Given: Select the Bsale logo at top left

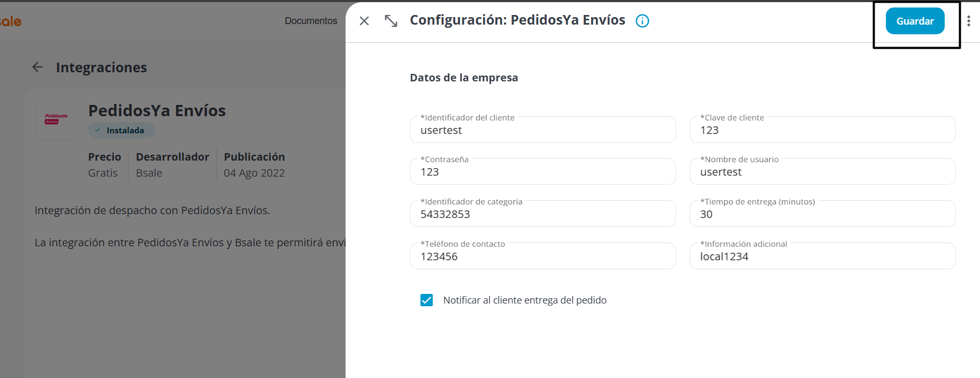Looking at the screenshot, I should [10, 21].
